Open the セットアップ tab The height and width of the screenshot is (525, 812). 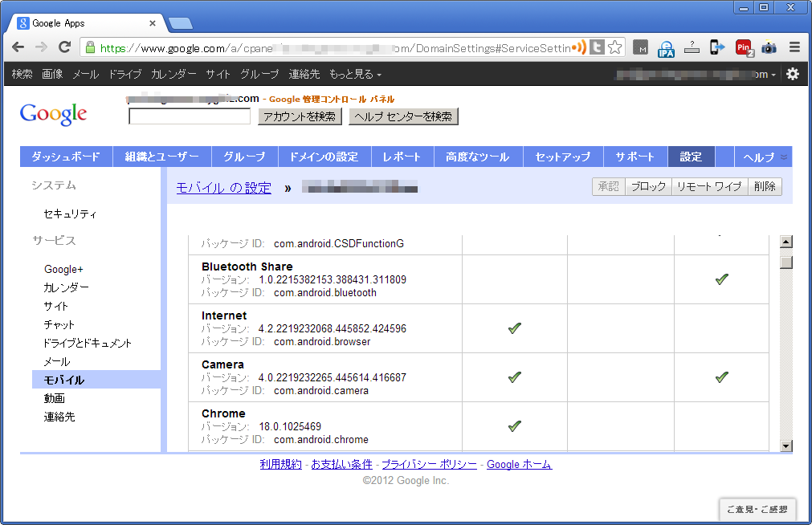tap(563, 157)
